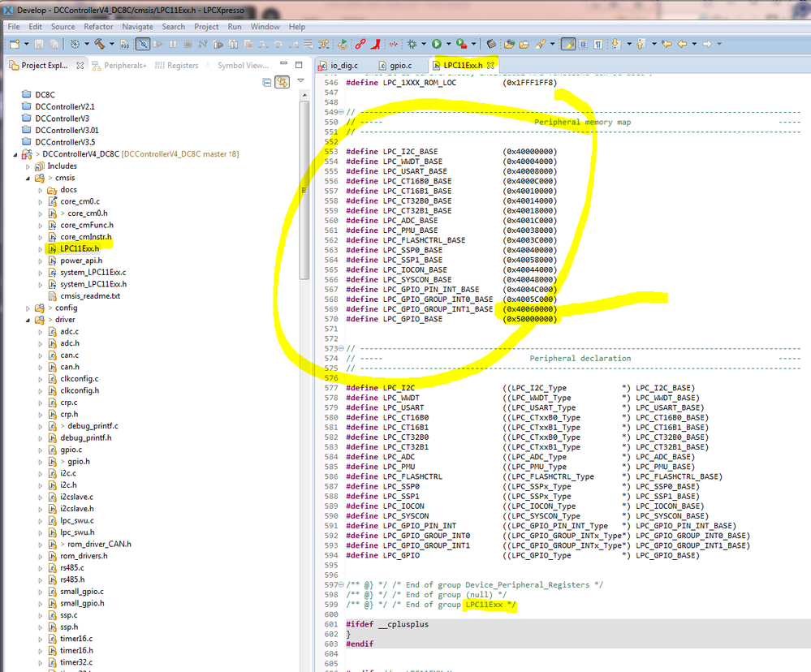Toggle Skip All Breakpoints button
811x672 pixels.
point(143,44)
